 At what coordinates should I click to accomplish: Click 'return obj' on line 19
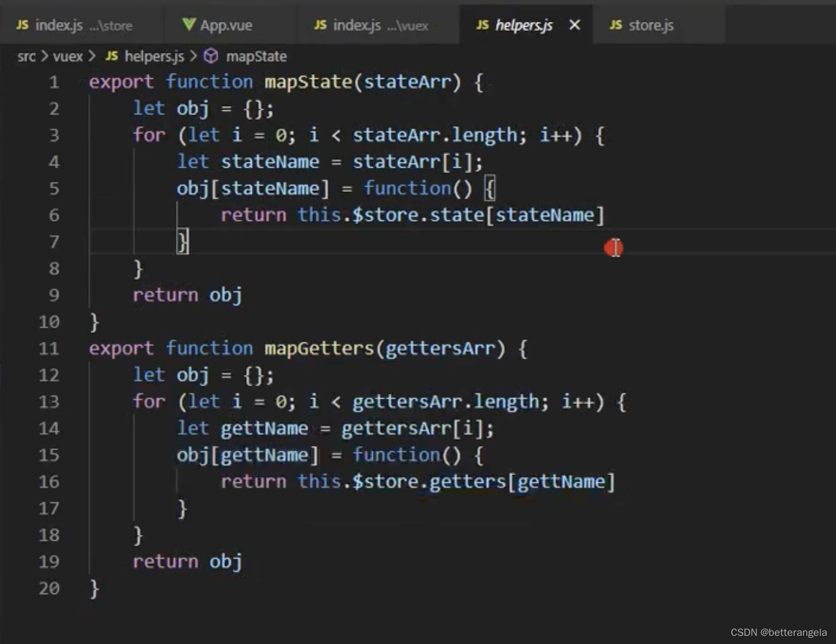188,562
